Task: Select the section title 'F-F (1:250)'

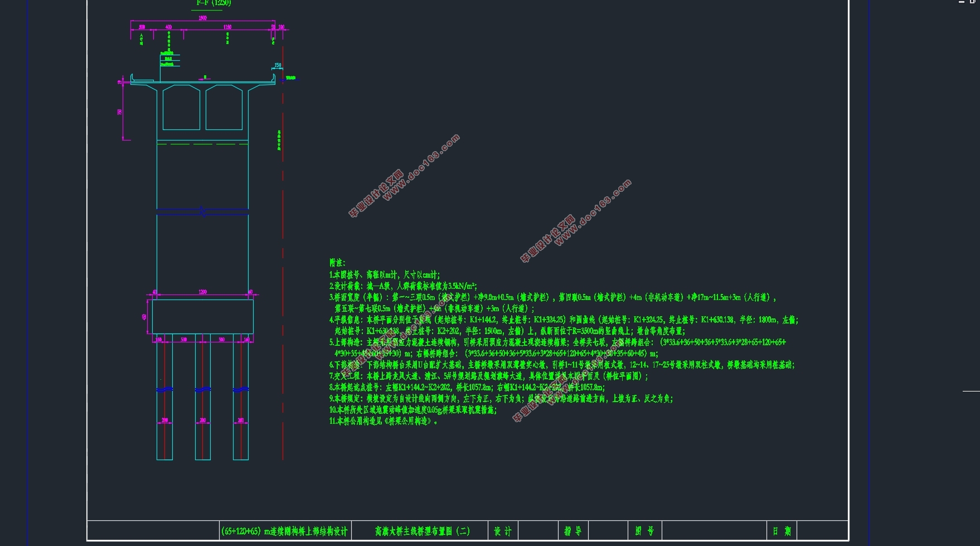Action: point(213,3)
